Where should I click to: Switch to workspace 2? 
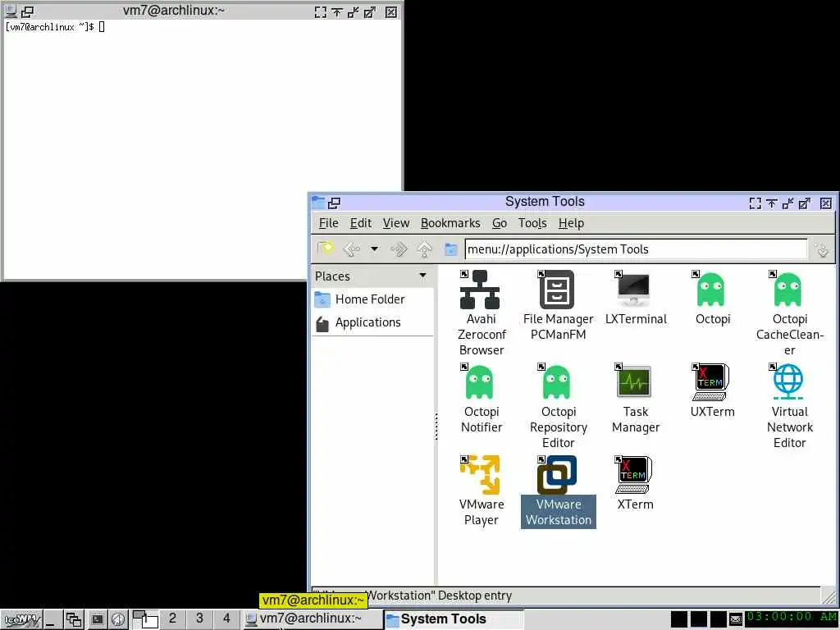click(172, 619)
